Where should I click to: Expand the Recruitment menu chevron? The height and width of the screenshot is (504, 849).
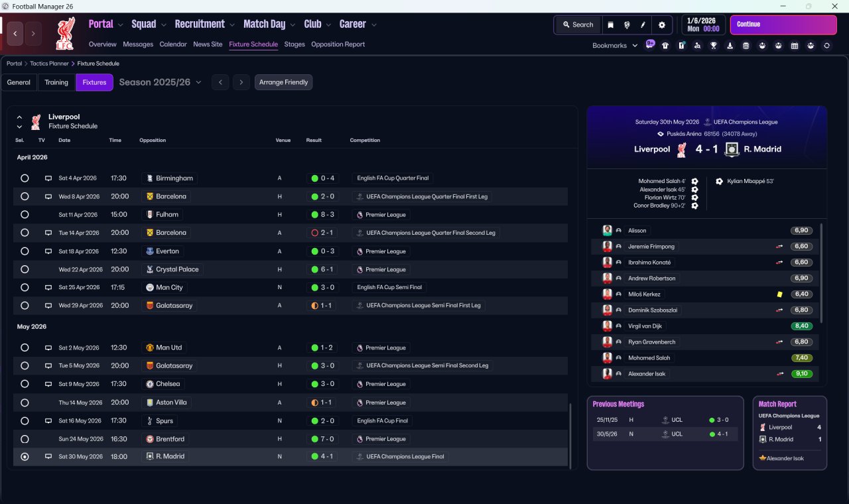pyautogui.click(x=232, y=25)
